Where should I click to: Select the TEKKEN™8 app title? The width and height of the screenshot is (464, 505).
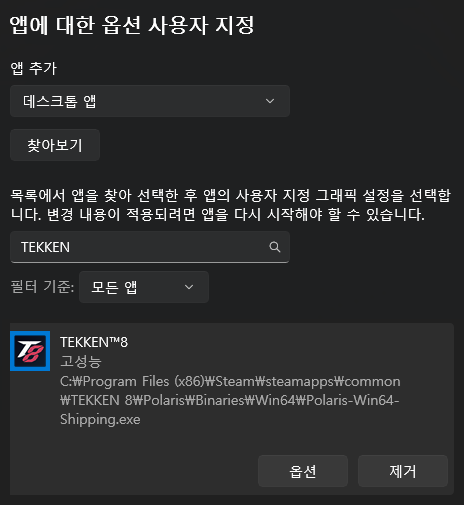pyautogui.click(x=94, y=342)
